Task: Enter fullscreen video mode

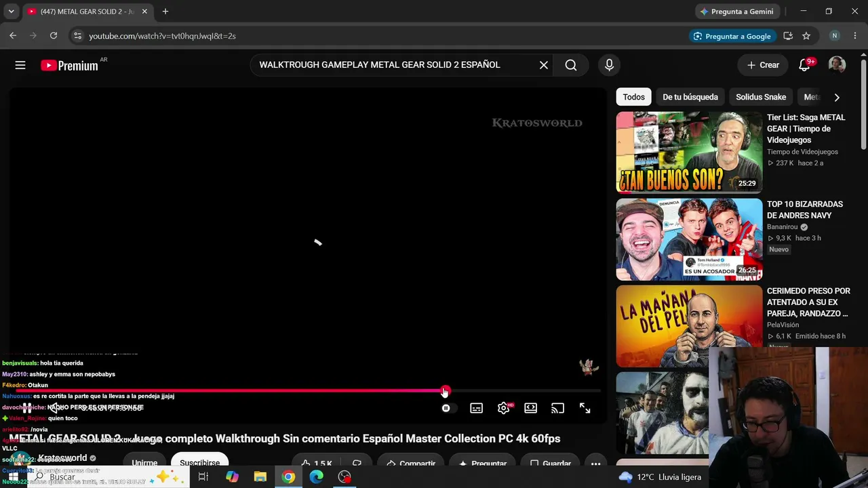Action: [x=585, y=408]
